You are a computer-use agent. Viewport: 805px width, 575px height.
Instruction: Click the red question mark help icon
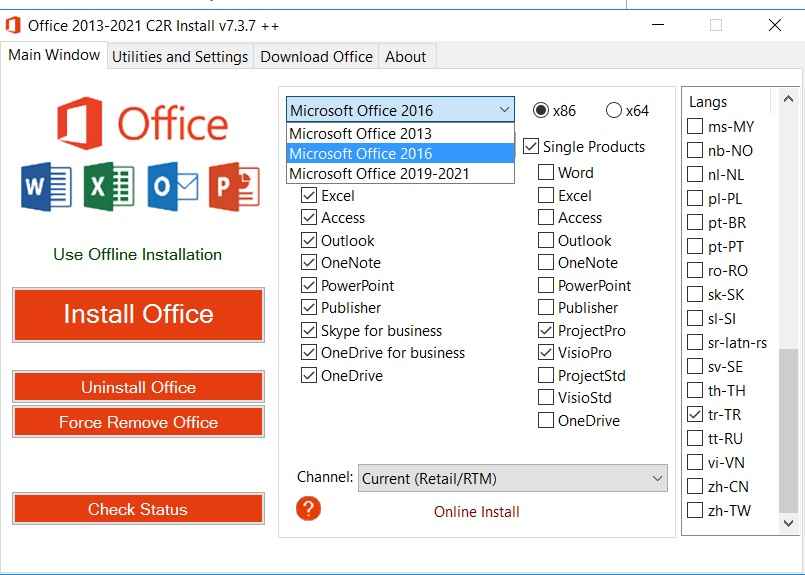pos(309,507)
